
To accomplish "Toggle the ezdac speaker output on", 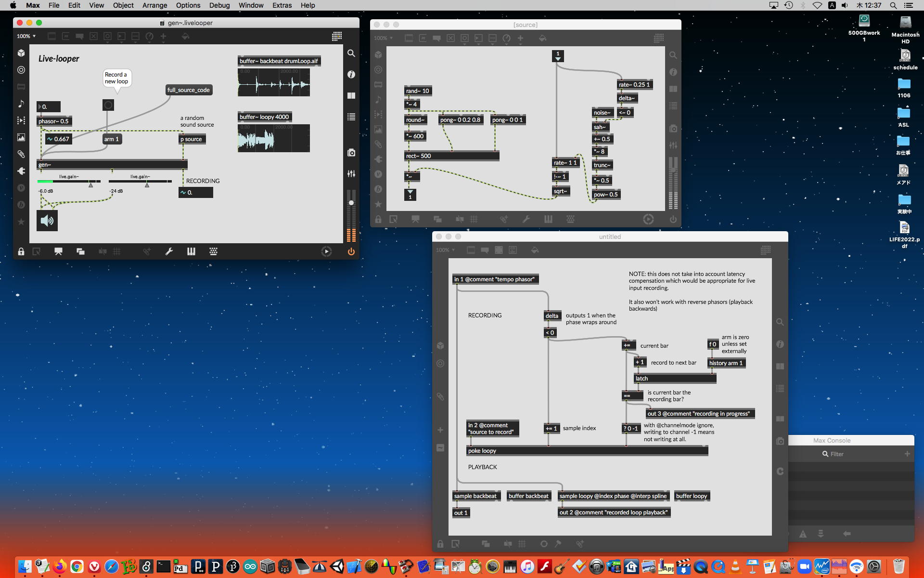I will pos(47,221).
